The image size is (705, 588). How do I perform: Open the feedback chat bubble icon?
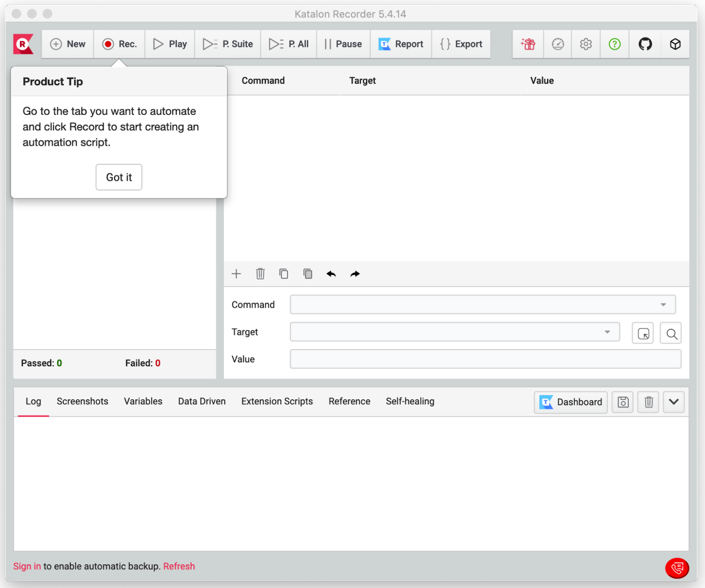point(677,568)
